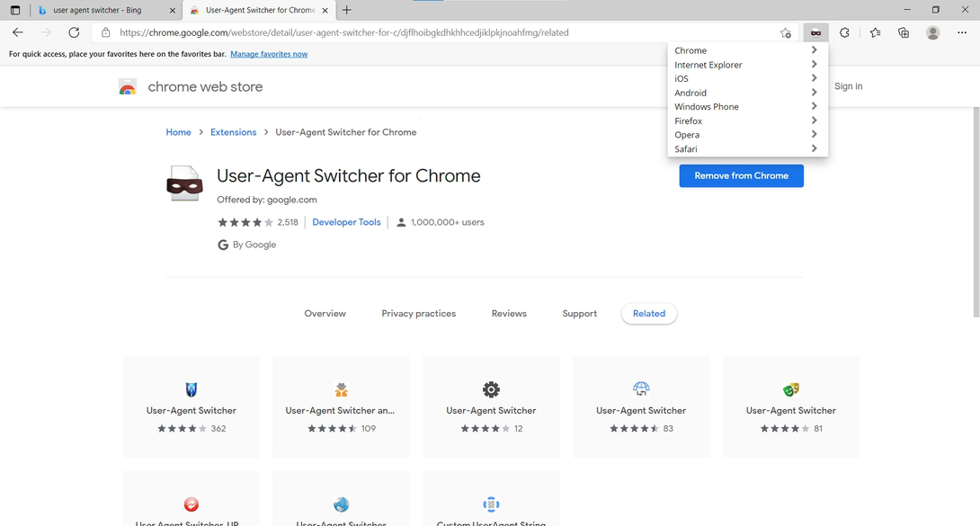Expand Windows Phone submenu arrow
980x526 pixels.
[x=814, y=106]
